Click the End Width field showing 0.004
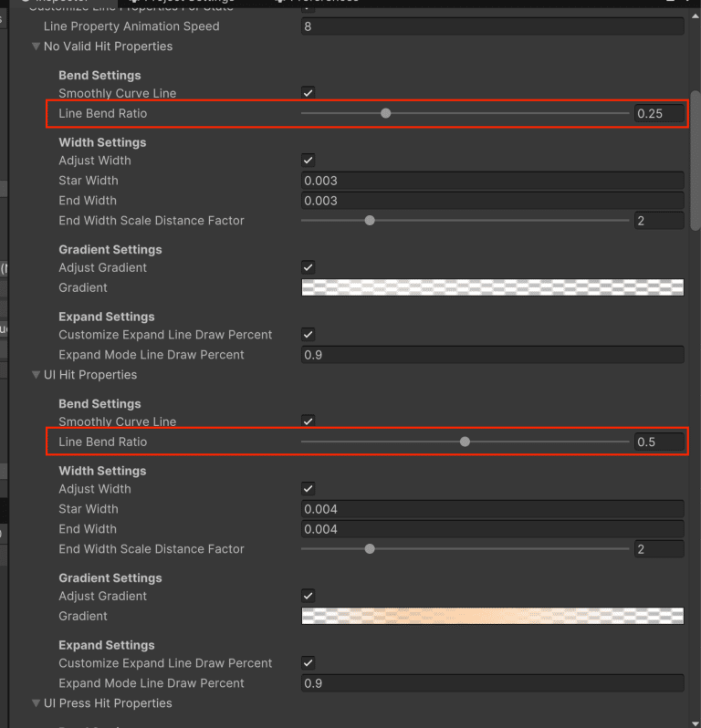 pos(492,529)
